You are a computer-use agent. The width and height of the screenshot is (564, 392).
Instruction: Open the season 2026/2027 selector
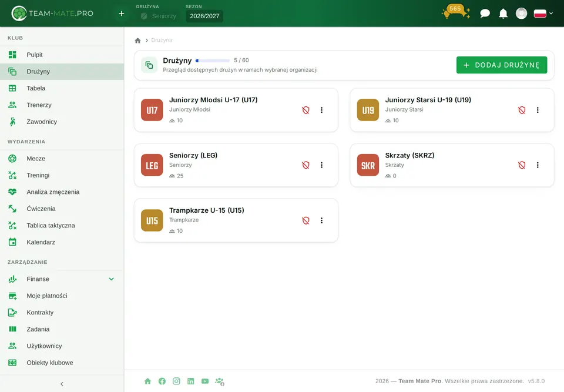coord(204,16)
